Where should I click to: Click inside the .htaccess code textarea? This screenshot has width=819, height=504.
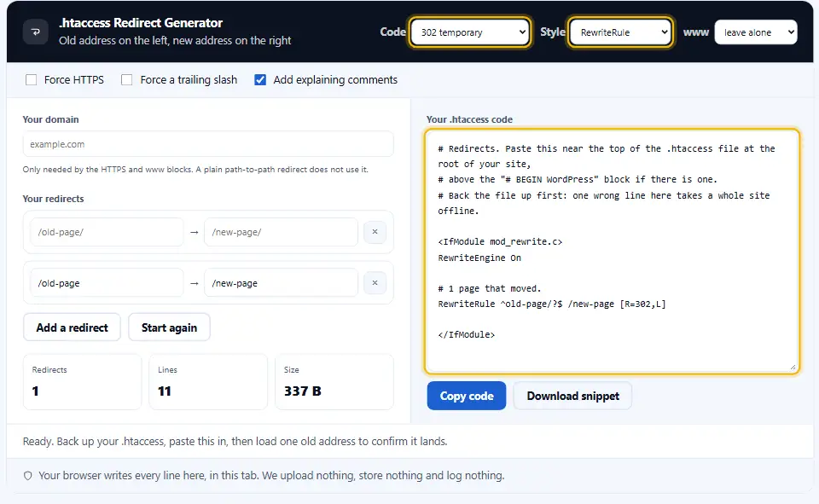pyautogui.click(x=613, y=252)
